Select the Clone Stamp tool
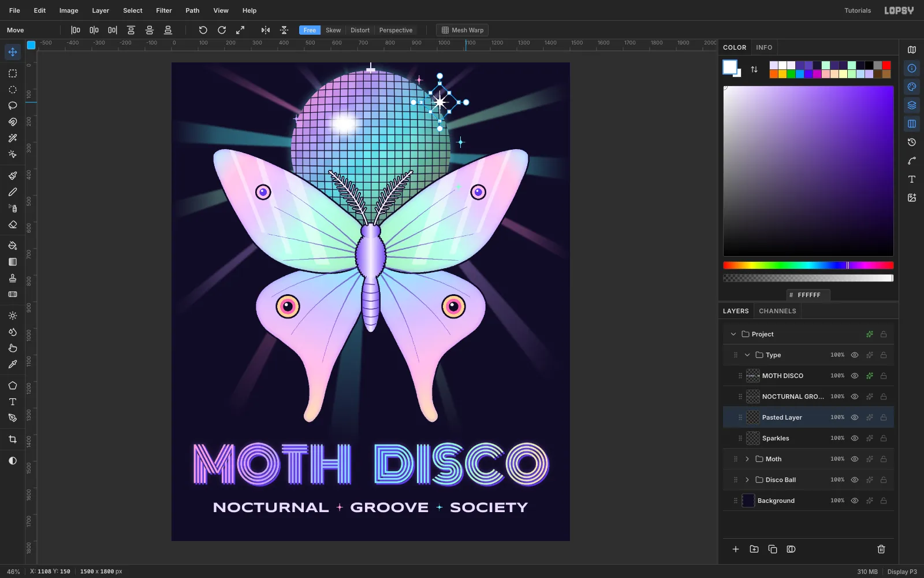Viewport: 924px width, 578px height. click(x=13, y=278)
